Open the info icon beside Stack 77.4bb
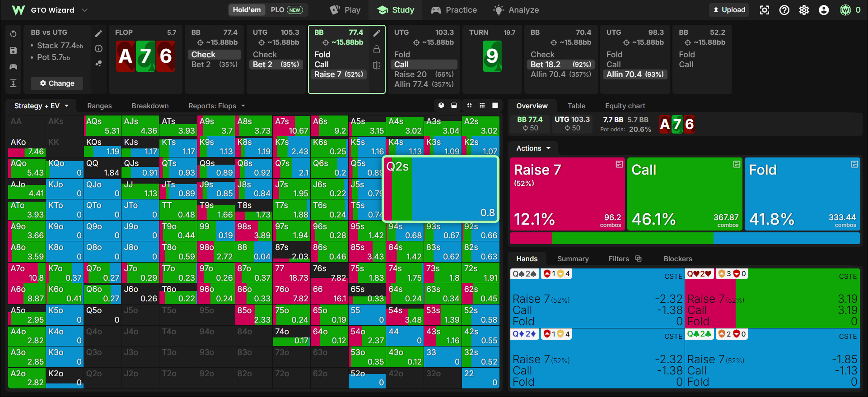This screenshot has height=397, width=868. point(98,48)
